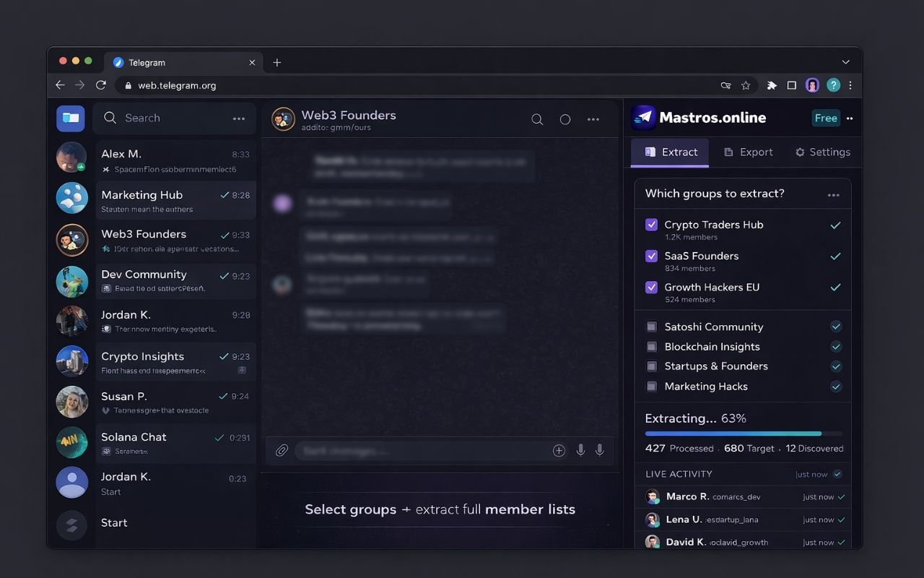
Task: Close the Telegram browser tab
Action: [x=252, y=63]
